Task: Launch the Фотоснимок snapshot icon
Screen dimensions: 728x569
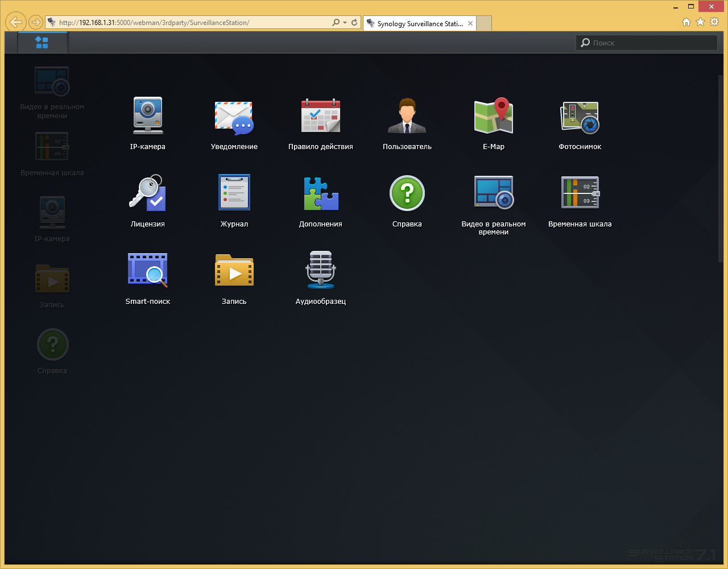Action: (580, 117)
